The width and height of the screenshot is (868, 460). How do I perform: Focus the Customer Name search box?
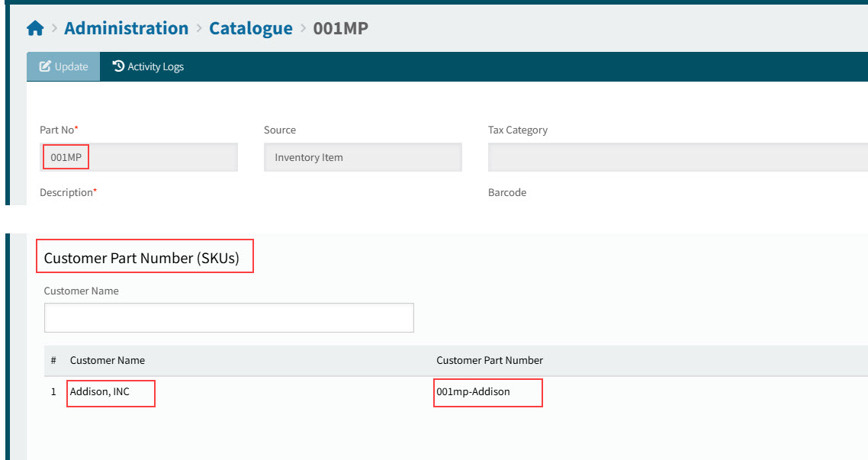point(229,317)
